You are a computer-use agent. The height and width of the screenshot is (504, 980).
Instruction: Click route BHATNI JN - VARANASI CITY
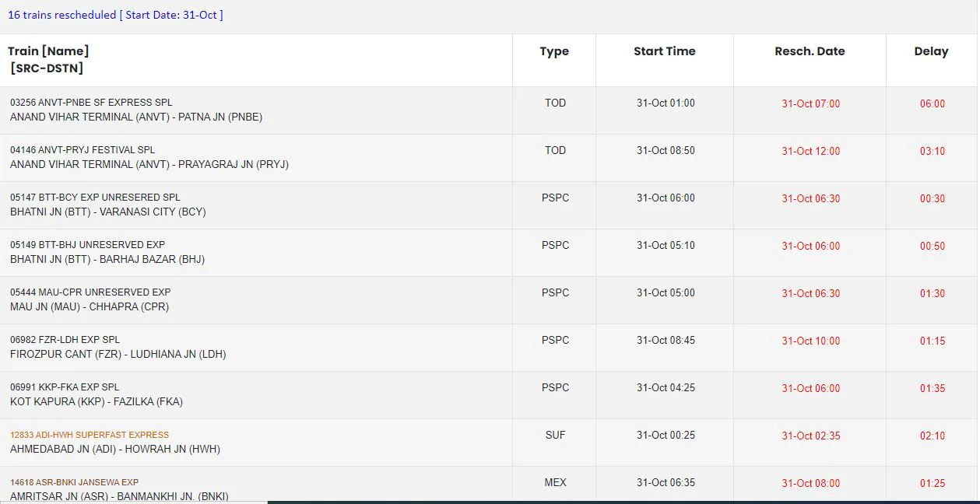[x=108, y=212]
